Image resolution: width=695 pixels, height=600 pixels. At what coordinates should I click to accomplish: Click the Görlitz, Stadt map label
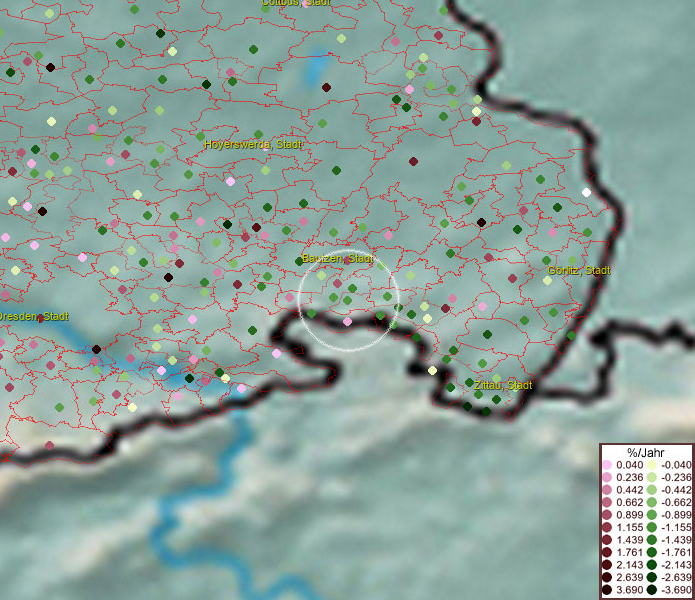point(579,270)
